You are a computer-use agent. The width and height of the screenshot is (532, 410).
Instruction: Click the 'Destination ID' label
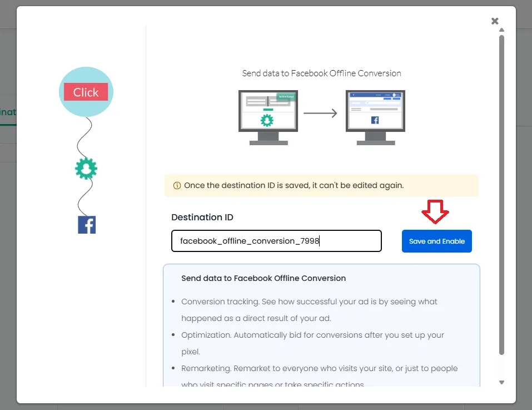202,217
